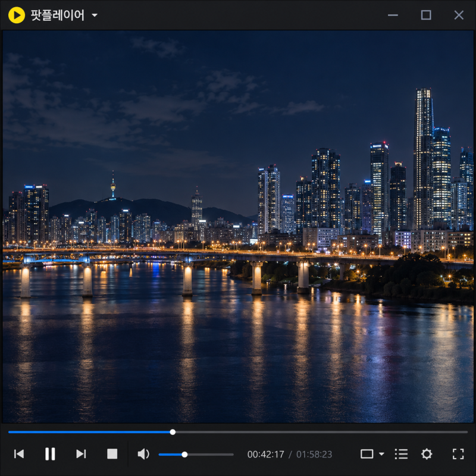This screenshot has height=476, width=476.
Task: Mute audio with the speaker icon
Action: coord(143,454)
